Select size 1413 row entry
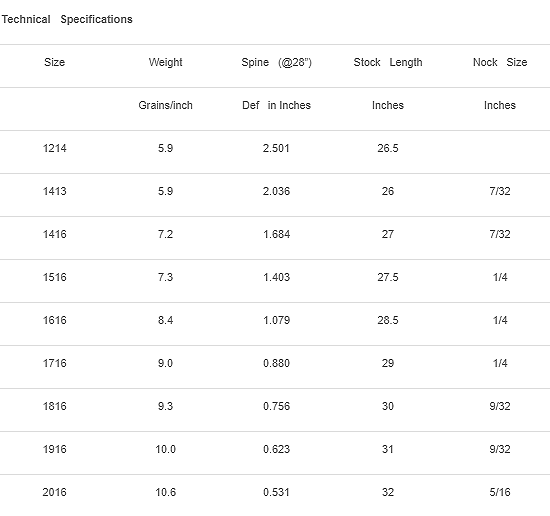 pos(54,191)
